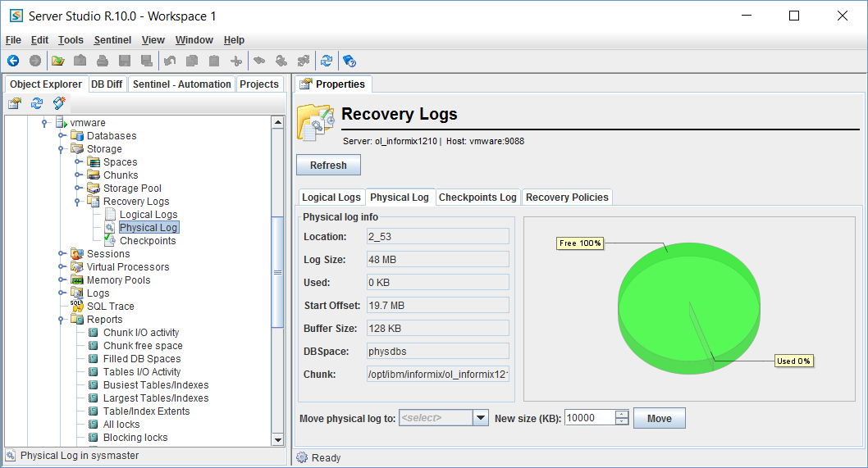The image size is (868, 468).
Task: Click the blue Back arrow in main toolbar
Action: tap(13, 61)
